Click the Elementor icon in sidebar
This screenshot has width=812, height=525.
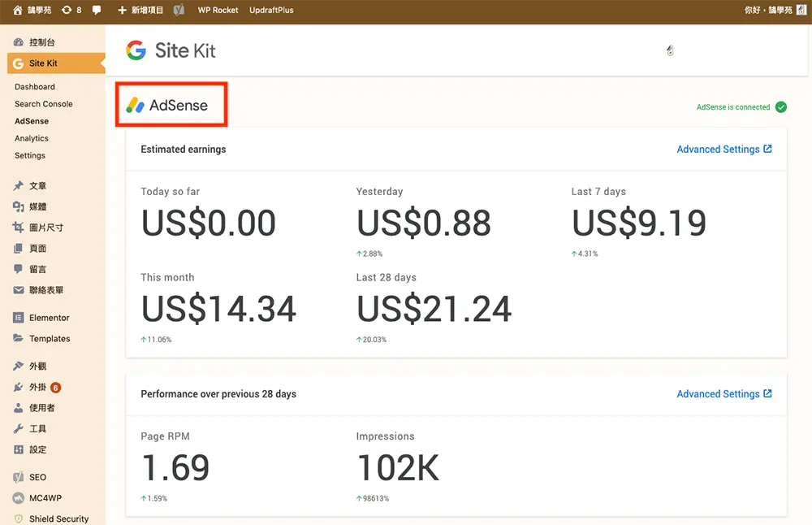click(18, 317)
